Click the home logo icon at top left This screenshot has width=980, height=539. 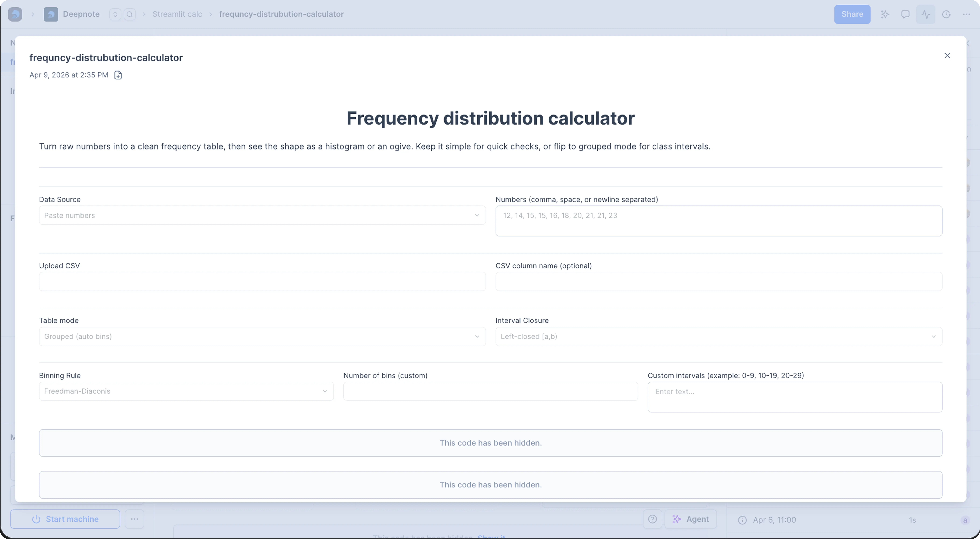point(15,14)
